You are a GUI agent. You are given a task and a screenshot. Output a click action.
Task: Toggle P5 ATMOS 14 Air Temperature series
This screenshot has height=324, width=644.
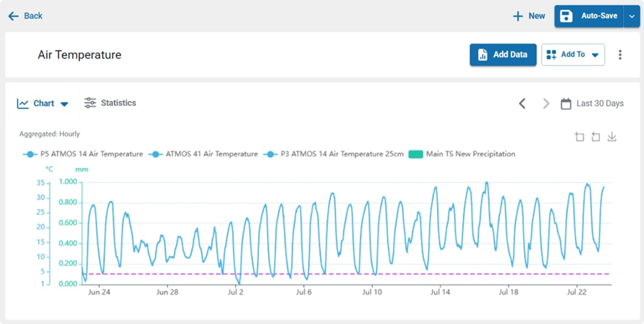click(x=83, y=154)
